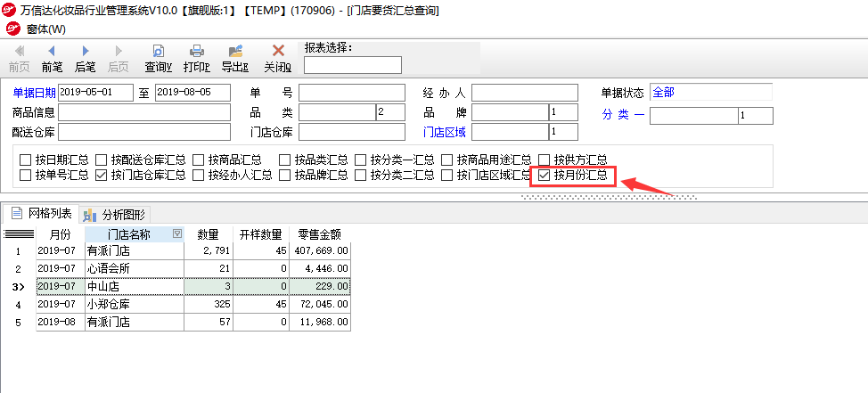Click the 407,669.00 retail amount cell

pos(319,251)
